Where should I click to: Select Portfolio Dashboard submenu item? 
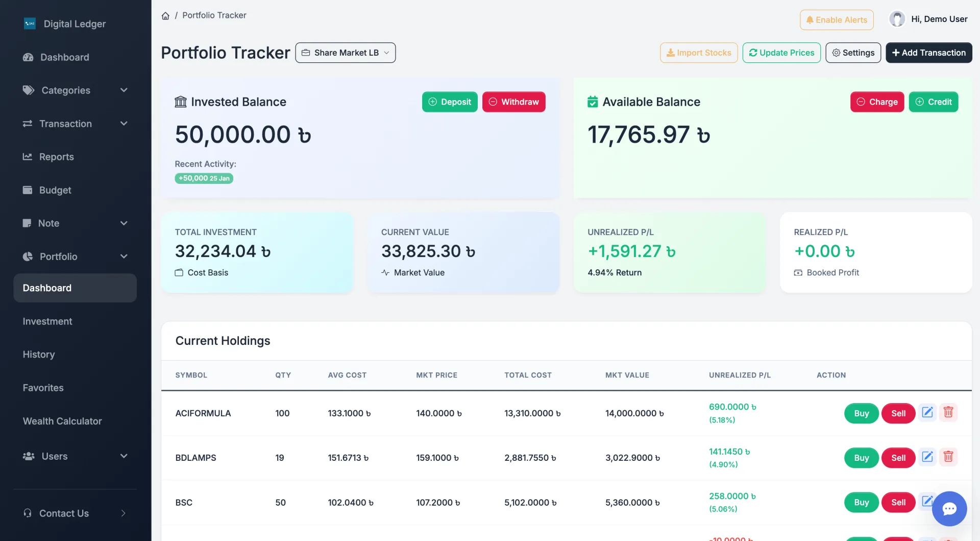click(x=75, y=288)
